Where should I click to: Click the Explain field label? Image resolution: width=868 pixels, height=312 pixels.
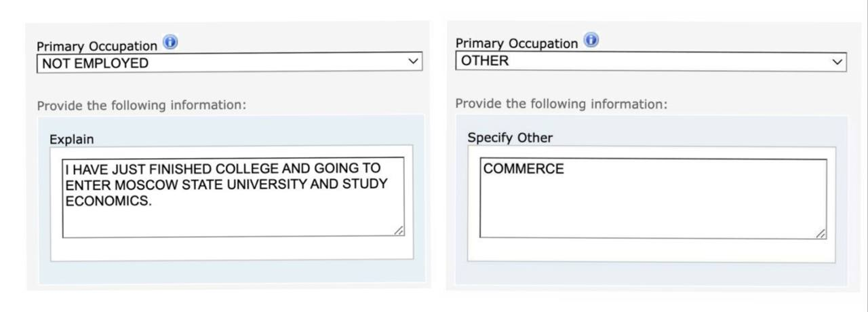coord(71,139)
